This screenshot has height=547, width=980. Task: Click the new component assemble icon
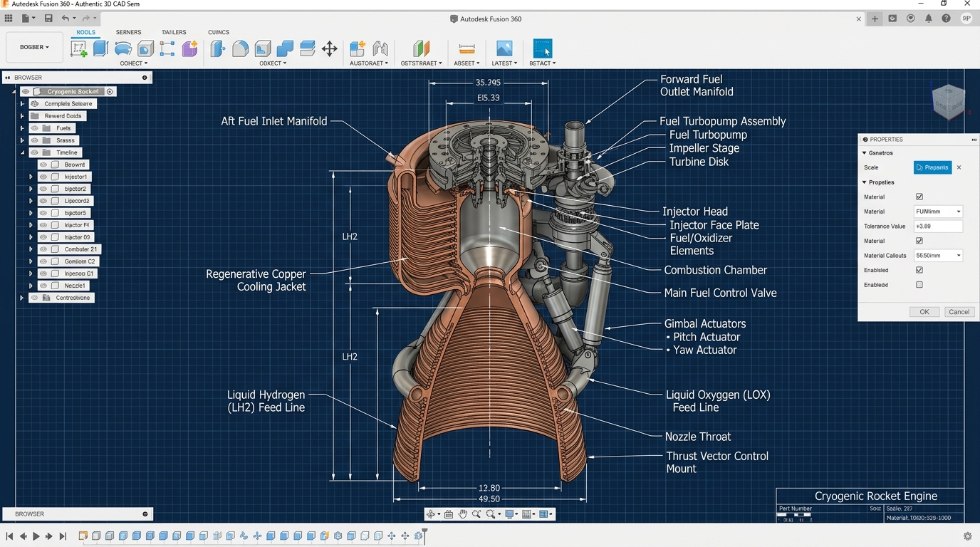(358, 48)
